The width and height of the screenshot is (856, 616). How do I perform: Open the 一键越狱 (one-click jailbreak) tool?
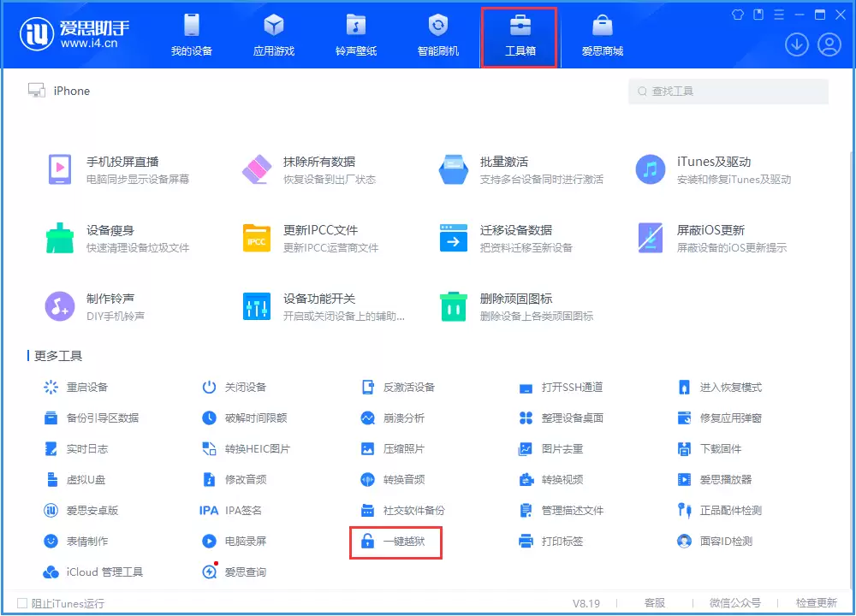(x=395, y=542)
